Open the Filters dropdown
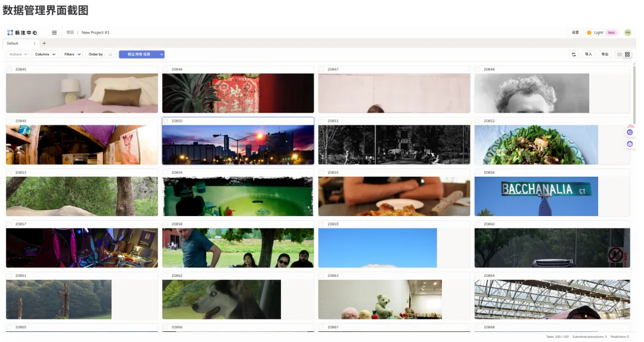This screenshot has height=342, width=644. [72, 54]
